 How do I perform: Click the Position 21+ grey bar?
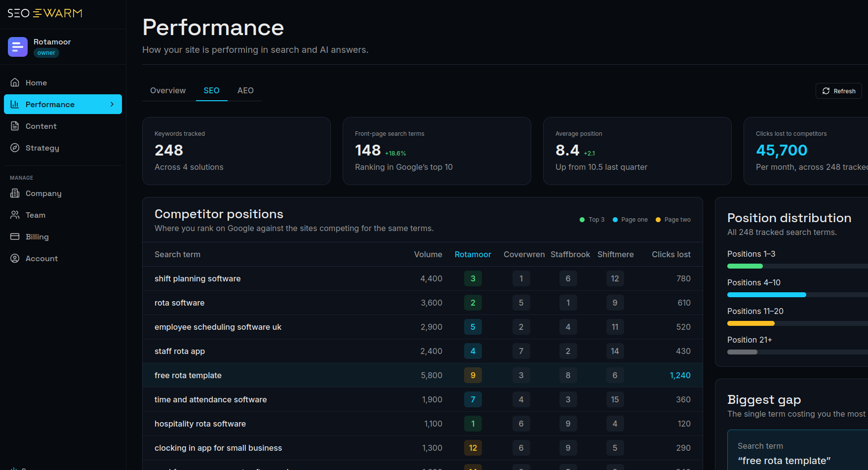click(x=742, y=352)
